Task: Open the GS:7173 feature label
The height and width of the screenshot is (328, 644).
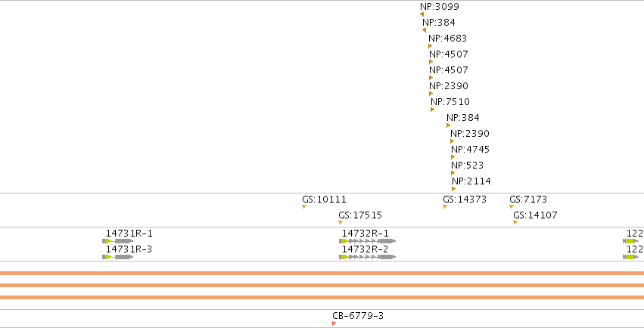Action: point(528,200)
